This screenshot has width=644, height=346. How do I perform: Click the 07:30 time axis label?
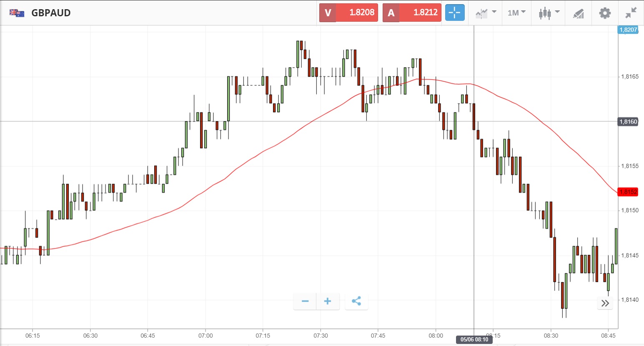(x=321, y=336)
